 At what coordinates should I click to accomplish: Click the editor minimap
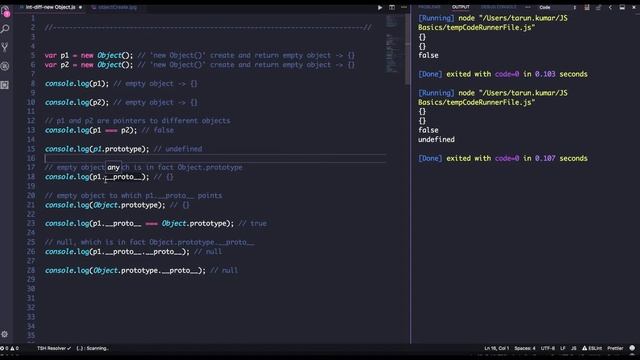click(x=392, y=44)
